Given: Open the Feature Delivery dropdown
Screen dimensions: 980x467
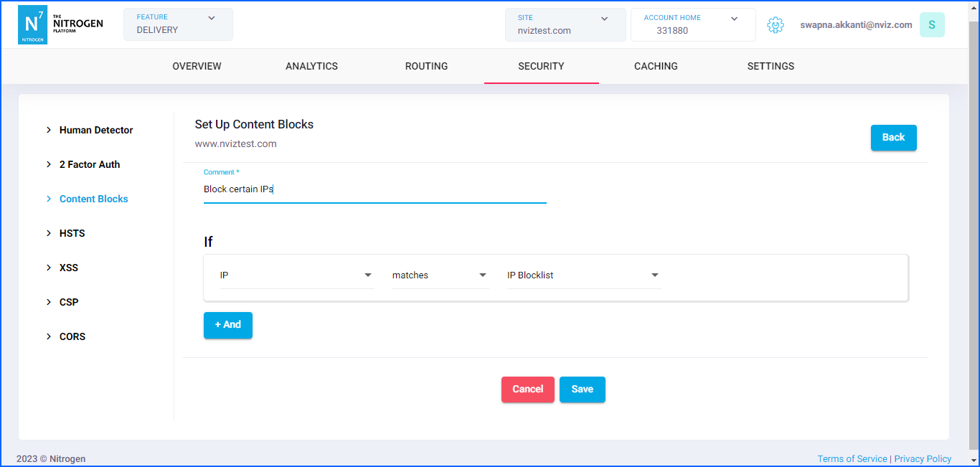Looking at the screenshot, I should [178, 24].
